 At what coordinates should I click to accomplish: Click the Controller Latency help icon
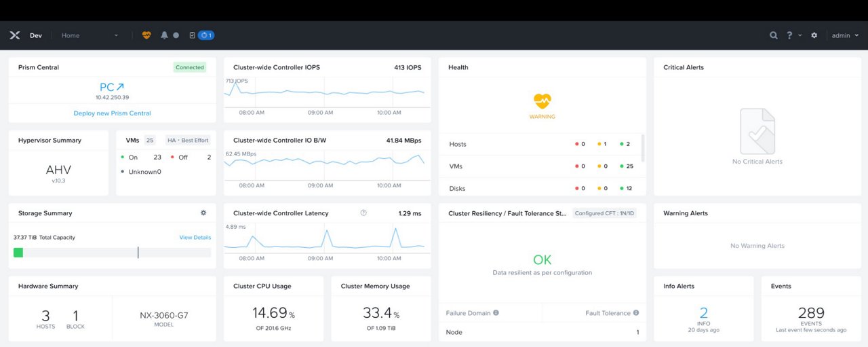coord(363,213)
